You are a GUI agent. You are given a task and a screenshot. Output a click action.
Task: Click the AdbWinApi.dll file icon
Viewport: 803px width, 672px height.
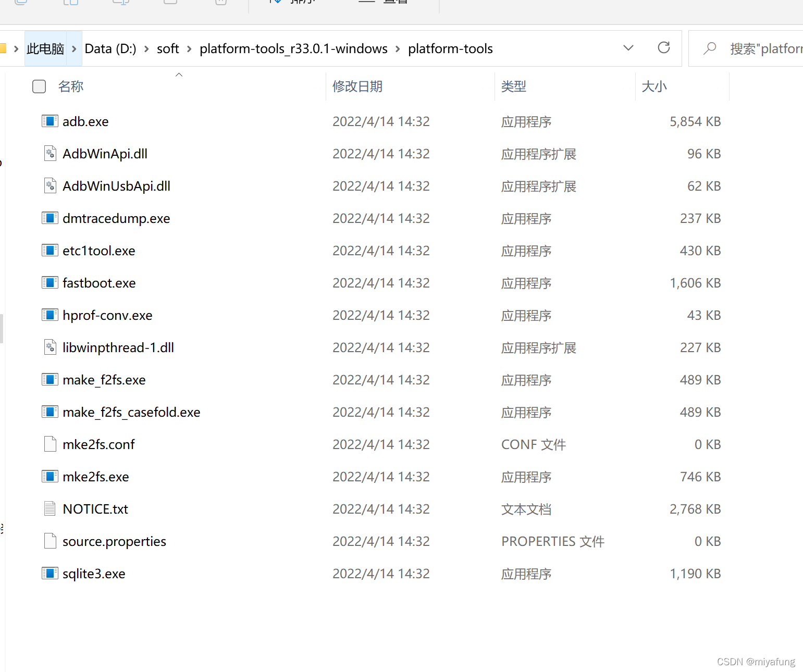[x=50, y=154]
